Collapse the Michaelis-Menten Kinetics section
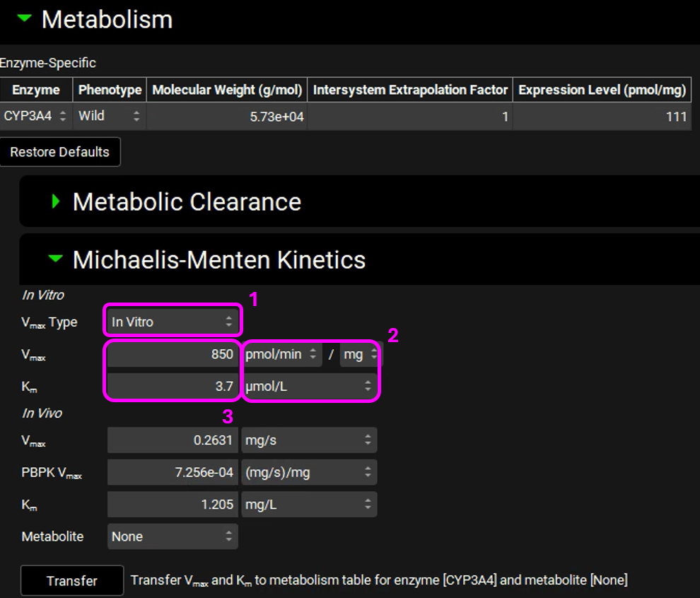Viewport: 700px width, 598px height. click(55, 259)
